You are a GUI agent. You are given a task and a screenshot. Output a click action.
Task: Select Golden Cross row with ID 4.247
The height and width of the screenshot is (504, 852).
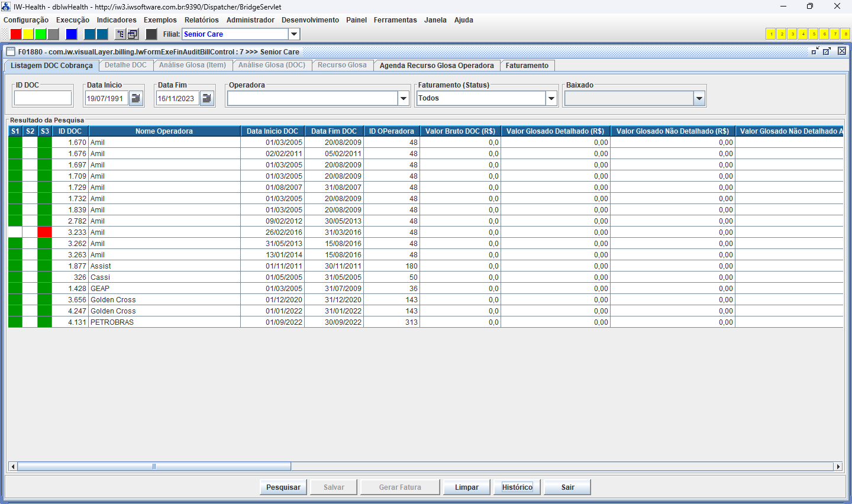[425, 311]
